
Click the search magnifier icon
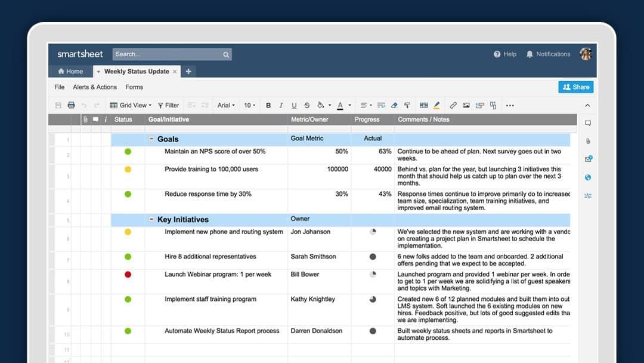click(226, 54)
